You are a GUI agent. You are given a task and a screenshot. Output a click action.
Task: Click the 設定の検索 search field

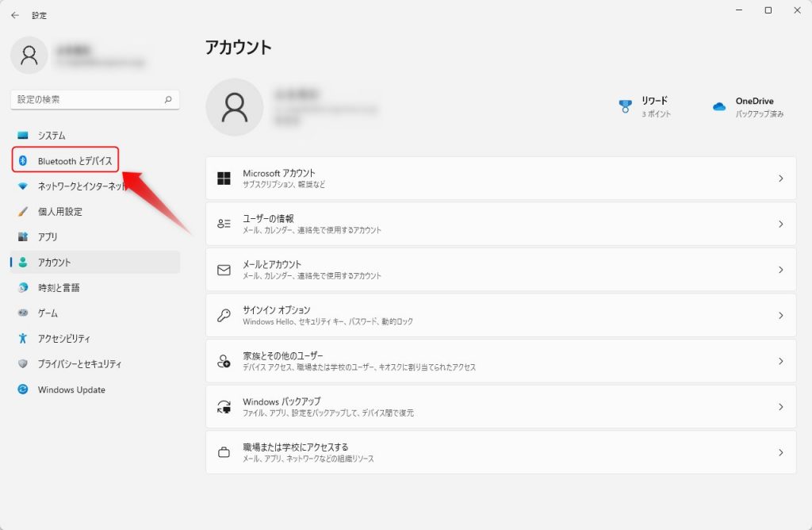click(95, 99)
